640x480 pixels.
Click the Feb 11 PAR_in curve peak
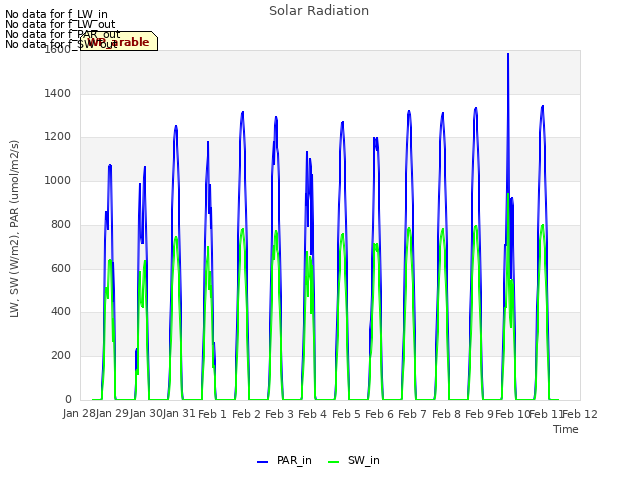tap(542, 107)
